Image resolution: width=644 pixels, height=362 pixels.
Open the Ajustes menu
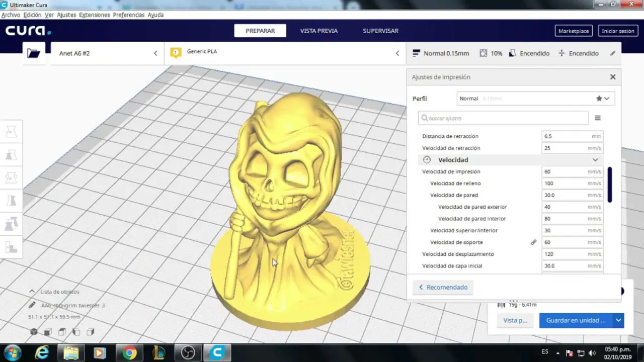click(x=66, y=15)
